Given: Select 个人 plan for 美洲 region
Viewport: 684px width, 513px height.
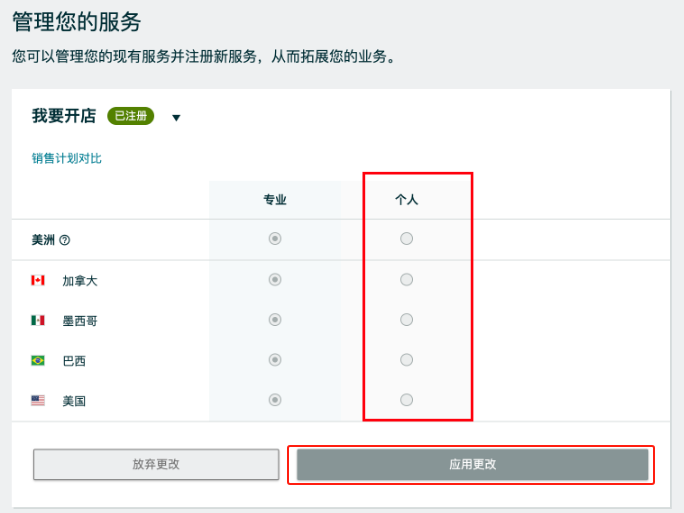Looking at the screenshot, I should [407, 239].
